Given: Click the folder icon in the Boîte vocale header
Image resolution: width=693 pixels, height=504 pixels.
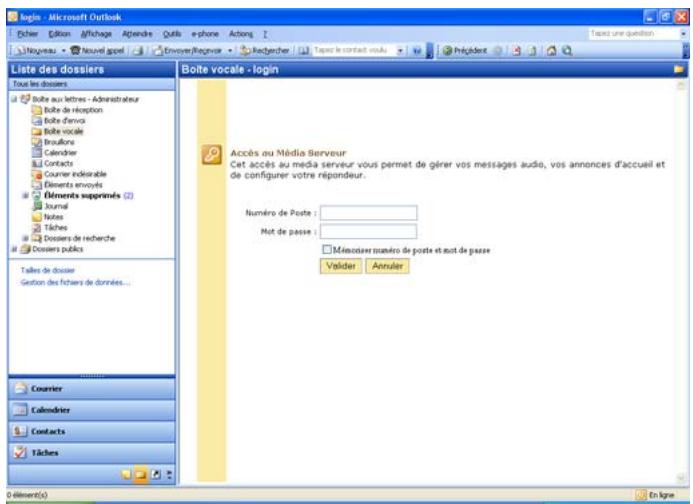Looking at the screenshot, I should click(679, 69).
